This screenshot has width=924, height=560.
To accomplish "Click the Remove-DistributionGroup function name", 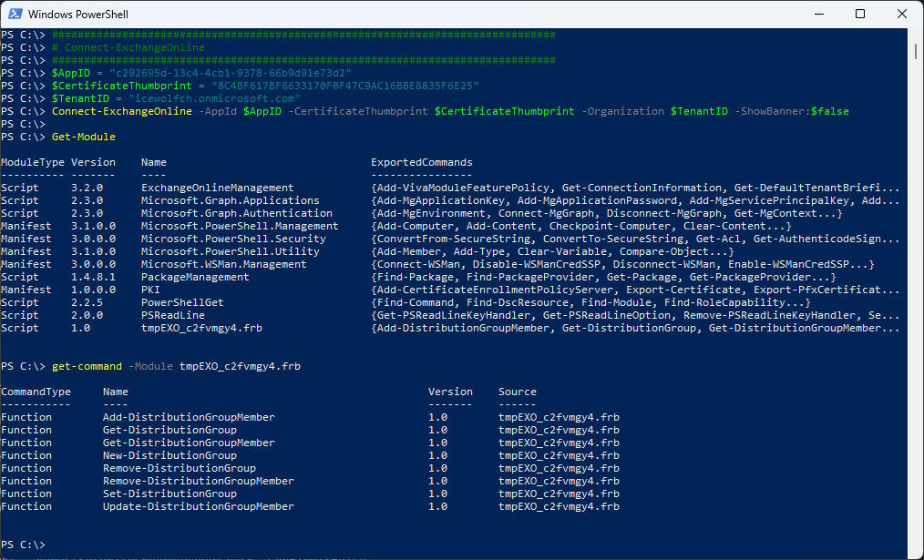I will coord(180,469).
